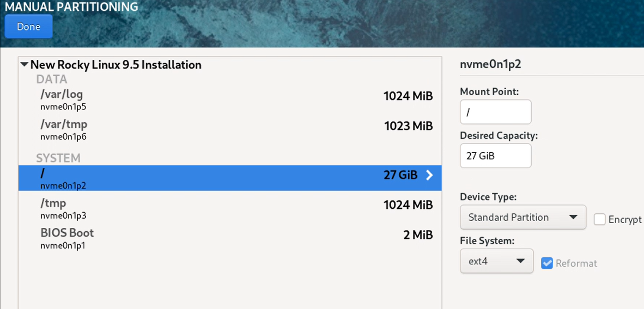Click the chevron on the 27 GiB row
The image size is (644, 309).
pos(429,175)
